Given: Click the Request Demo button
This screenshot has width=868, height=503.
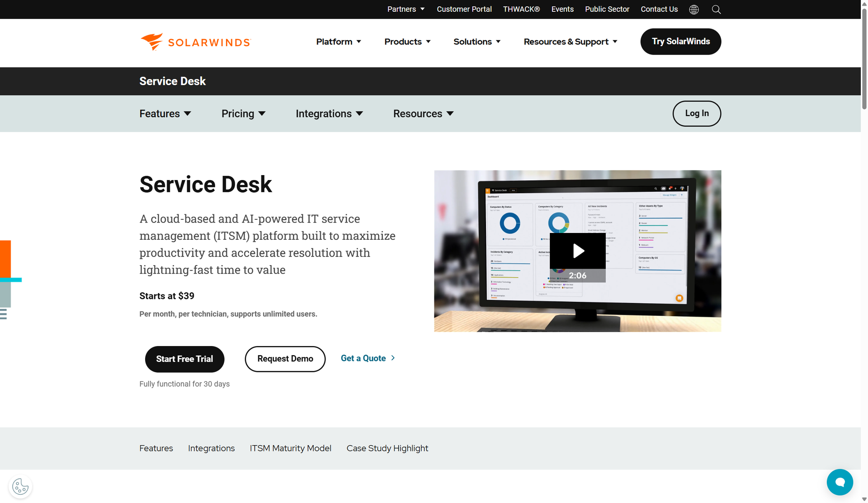Looking at the screenshot, I should pos(285,359).
